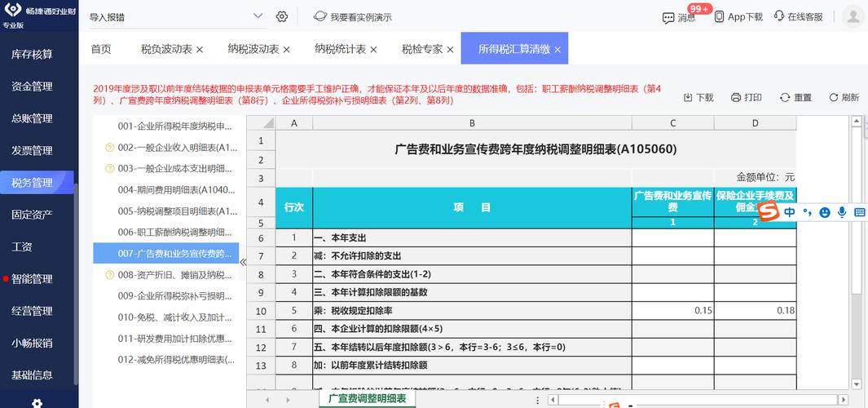The width and height of the screenshot is (868, 408).
Task: Collapse the report list with the « arrow
Action: click(242, 262)
